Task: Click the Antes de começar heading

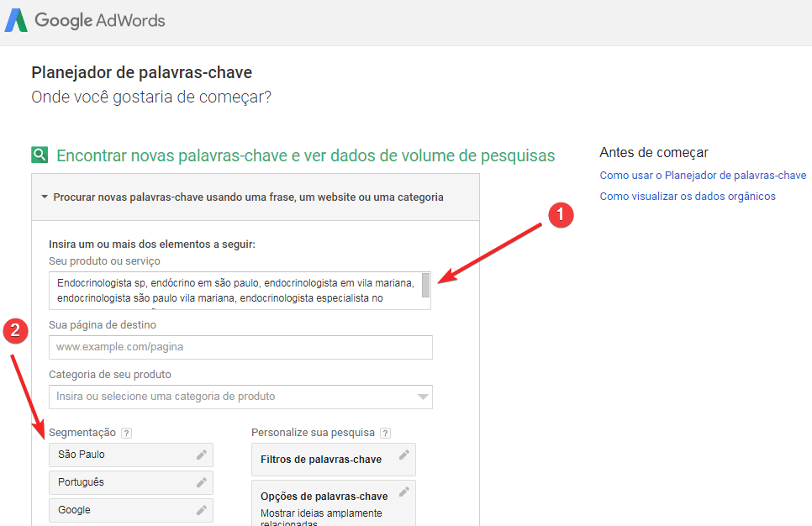Action: 654,153
